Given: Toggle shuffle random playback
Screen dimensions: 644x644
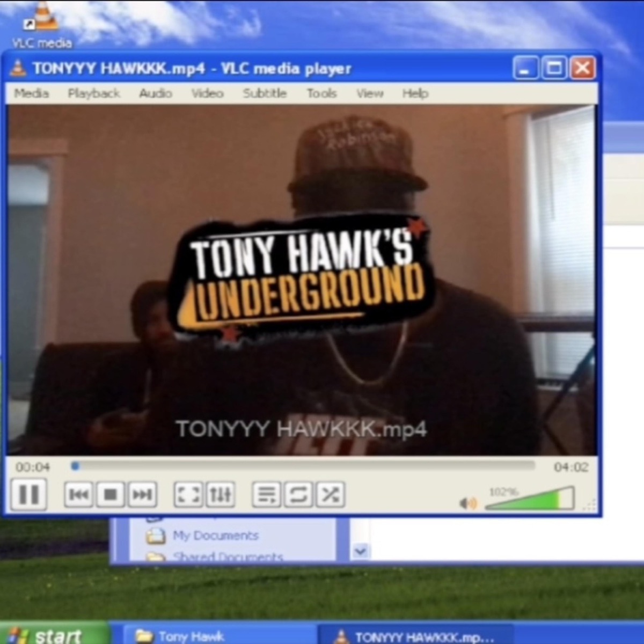Looking at the screenshot, I should coord(330,494).
